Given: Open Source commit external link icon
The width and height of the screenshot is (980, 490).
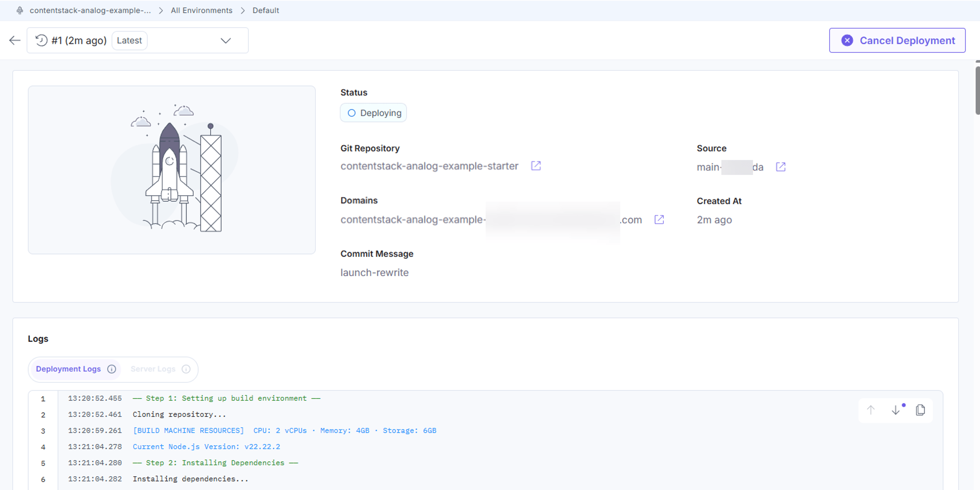Looking at the screenshot, I should tap(780, 167).
